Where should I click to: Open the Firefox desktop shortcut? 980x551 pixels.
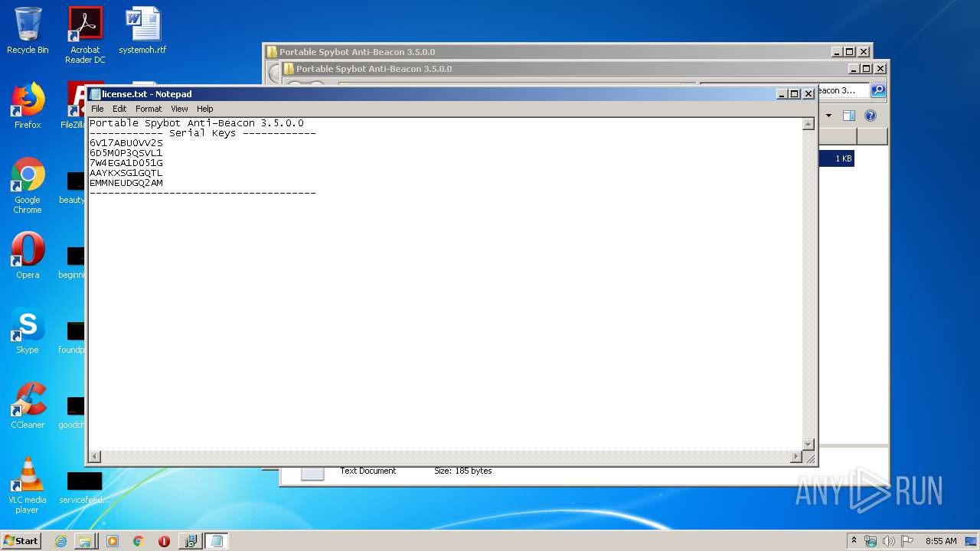[x=28, y=106]
